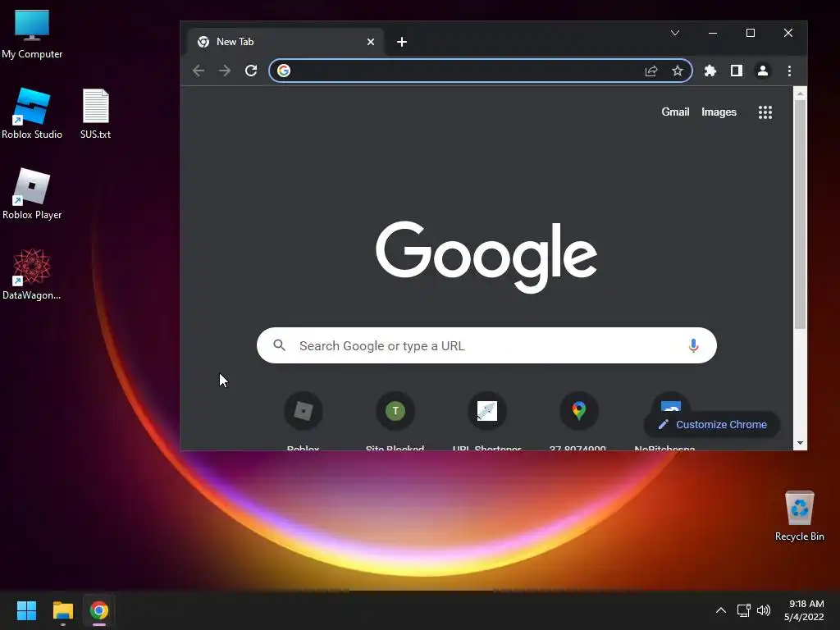Open File Explorer from the taskbar
The image size is (840, 630).
62,610
